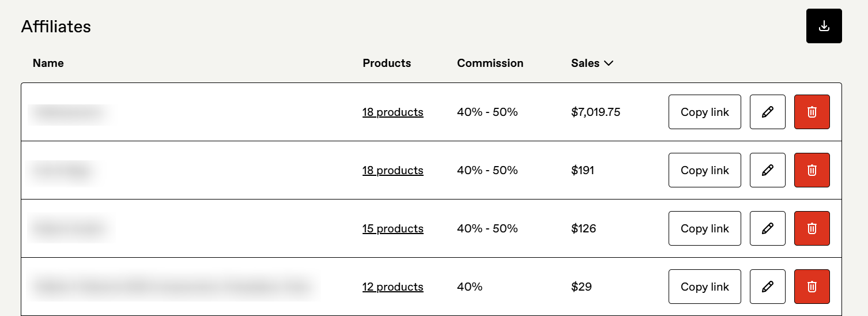Image resolution: width=868 pixels, height=316 pixels.
Task: Edit the affiliate with $7,019.75 sales
Action: (767, 112)
